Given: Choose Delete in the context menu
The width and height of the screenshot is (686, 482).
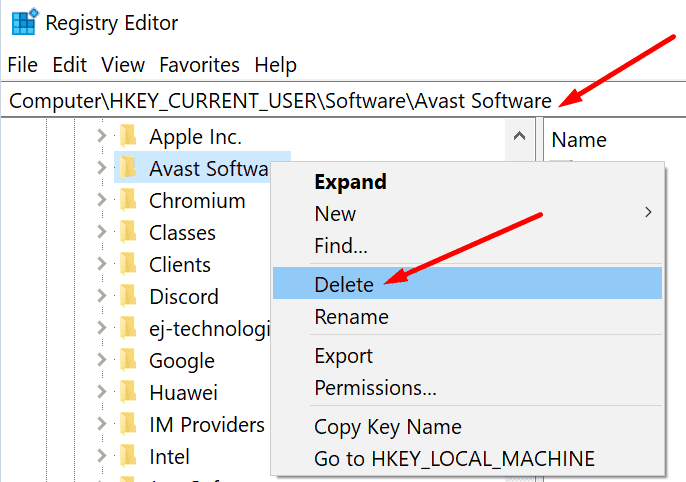Looking at the screenshot, I should [x=467, y=283].
